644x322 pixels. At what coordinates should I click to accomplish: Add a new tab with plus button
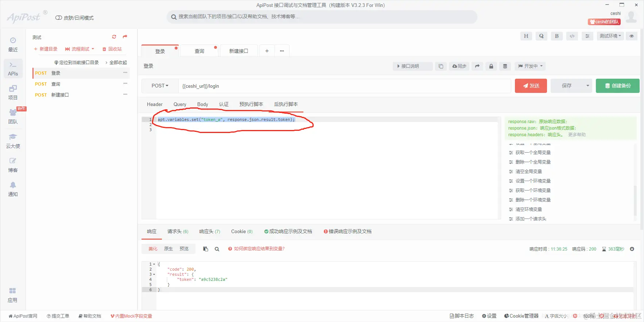267,51
